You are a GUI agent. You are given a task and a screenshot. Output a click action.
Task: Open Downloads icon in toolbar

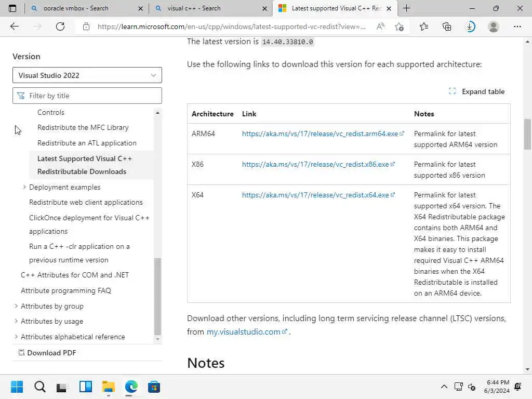tap(470, 26)
